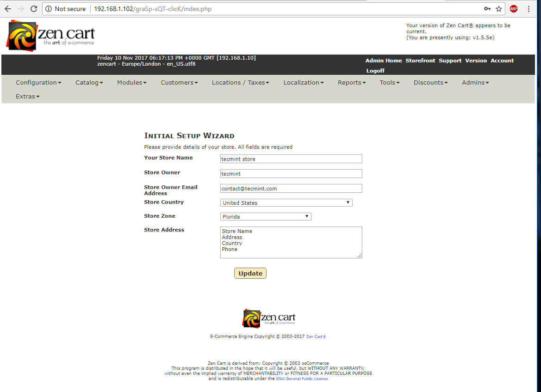This screenshot has width=541, height=392.
Task: Open the GNU General Public License link
Action: tap(302, 379)
